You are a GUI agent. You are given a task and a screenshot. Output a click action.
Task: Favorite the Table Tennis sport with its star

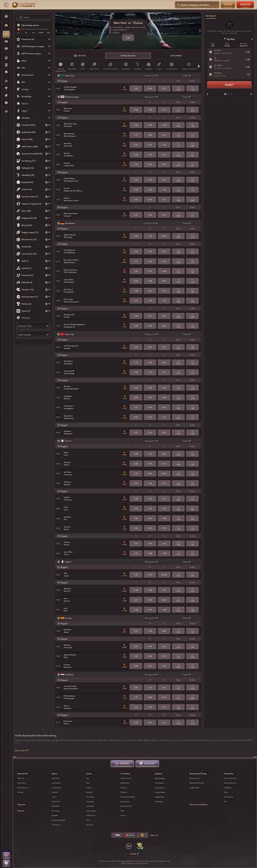click(x=46, y=146)
